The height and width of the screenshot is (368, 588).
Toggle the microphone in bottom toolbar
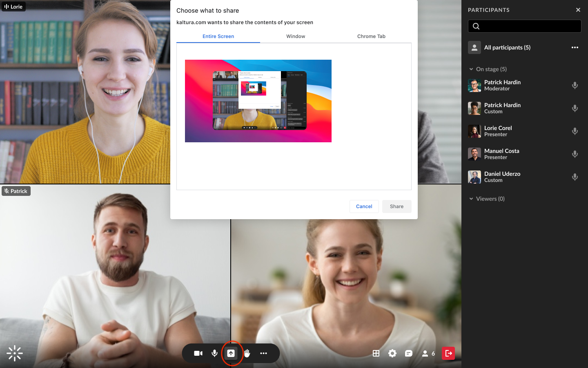(x=214, y=353)
